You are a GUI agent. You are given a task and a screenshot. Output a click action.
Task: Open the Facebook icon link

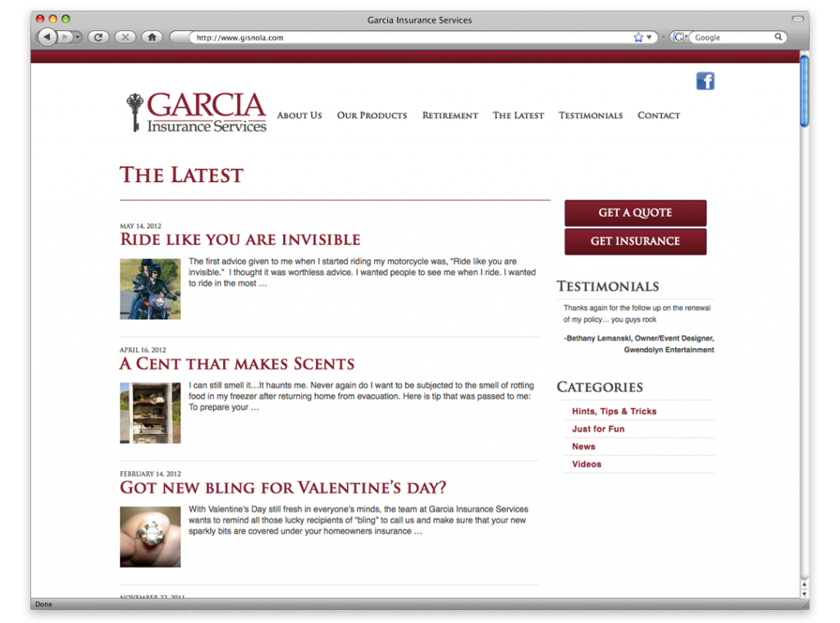[x=705, y=81]
